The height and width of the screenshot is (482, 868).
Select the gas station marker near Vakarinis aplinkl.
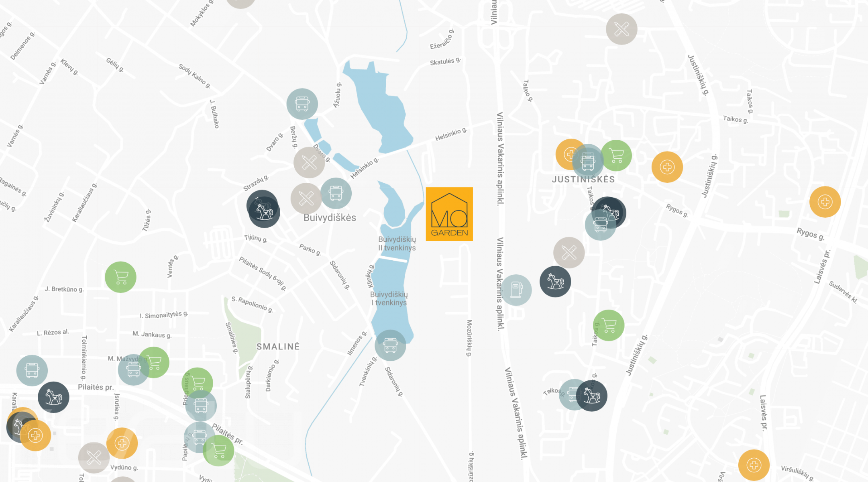pos(516,290)
